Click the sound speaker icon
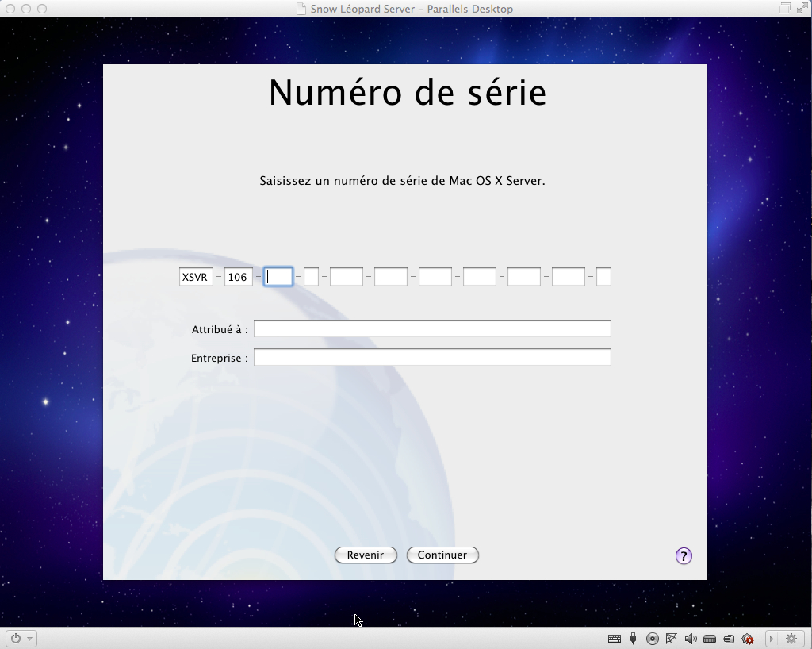The width and height of the screenshot is (812, 649). tap(691, 639)
